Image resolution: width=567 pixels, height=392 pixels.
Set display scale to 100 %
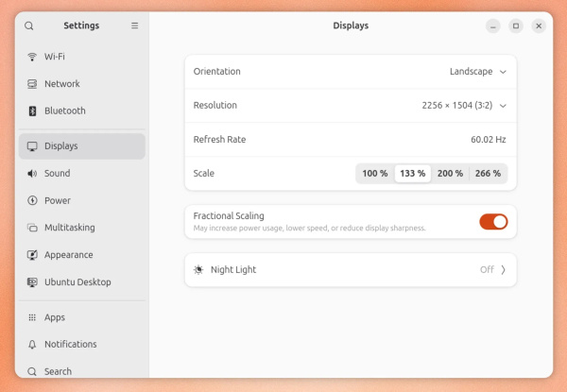pos(375,174)
